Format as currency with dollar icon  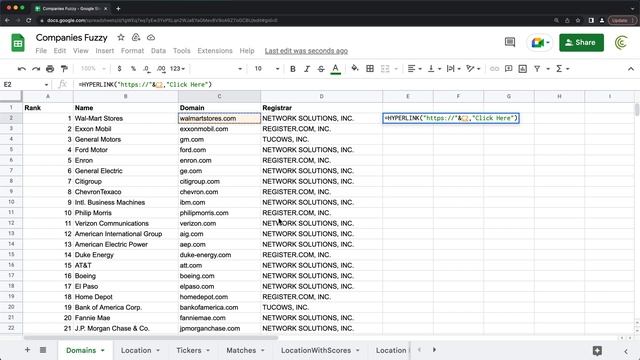119,69
